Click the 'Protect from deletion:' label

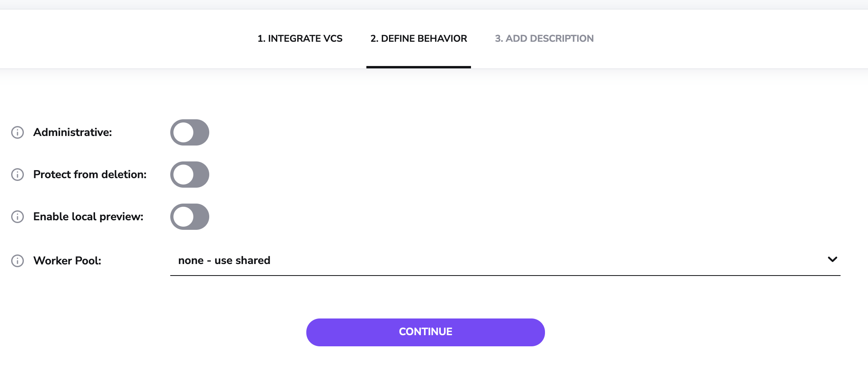(90, 175)
